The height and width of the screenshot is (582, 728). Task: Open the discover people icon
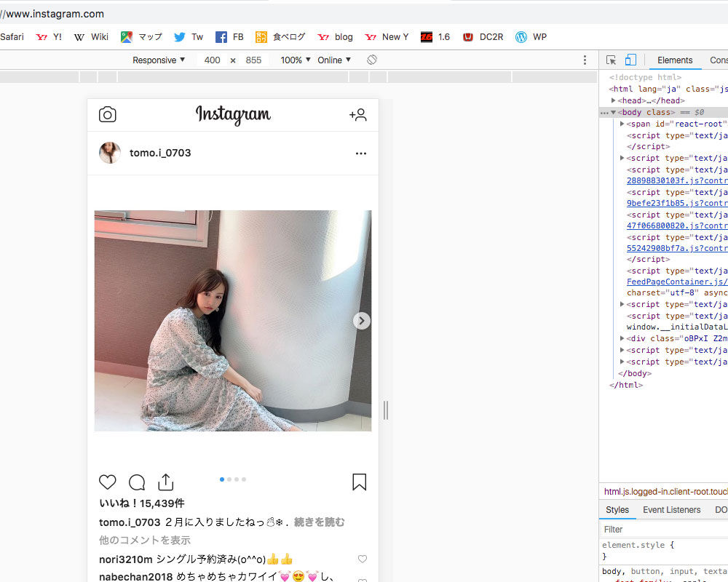tap(358, 115)
